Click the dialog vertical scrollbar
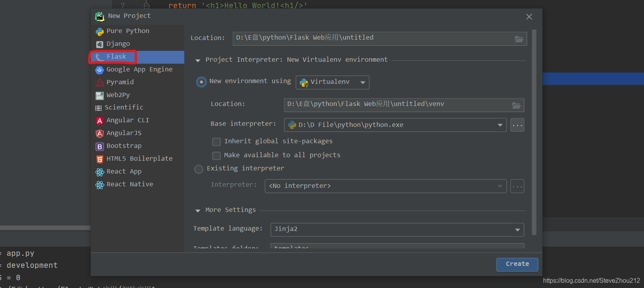Screen dimensions: 644x288 click(x=534, y=132)
